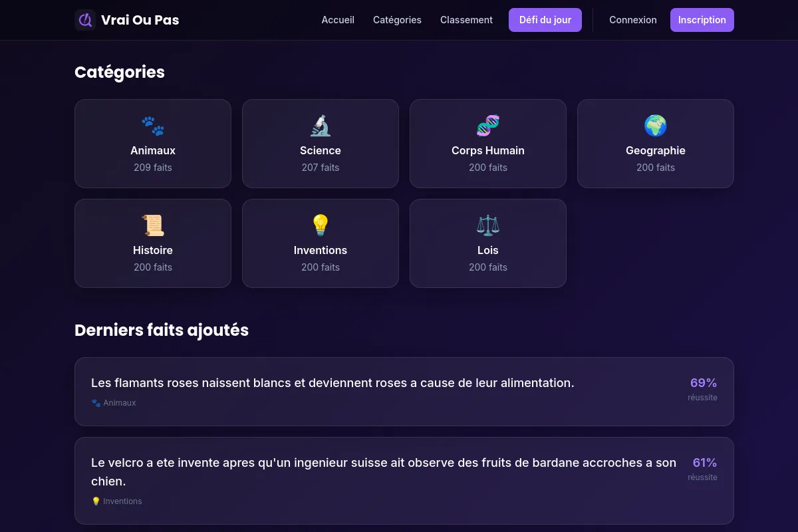Select the fact about velcro invention

tap(404, 480)
